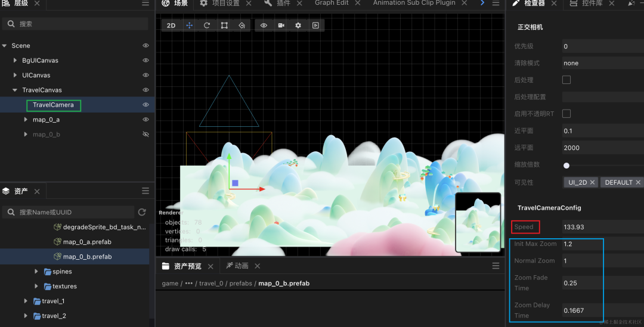Viewport: 644px width, 327px height.
Task: Expand the BgUICanvas node
Action: pos(16,60)
